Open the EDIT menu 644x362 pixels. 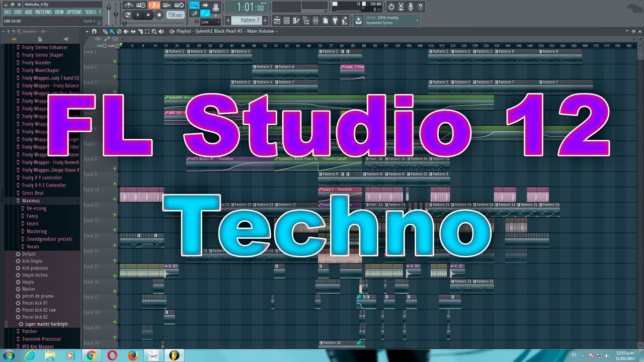point(18,12)
